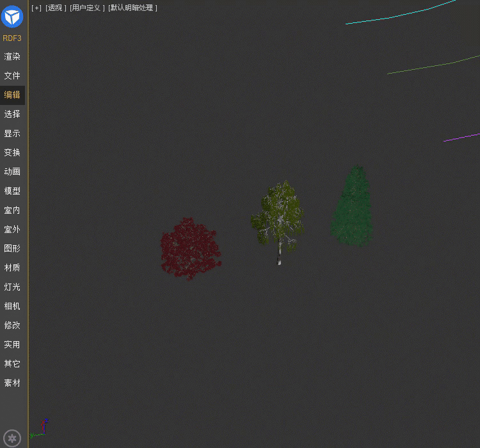Open the 显示 menu

12,134
